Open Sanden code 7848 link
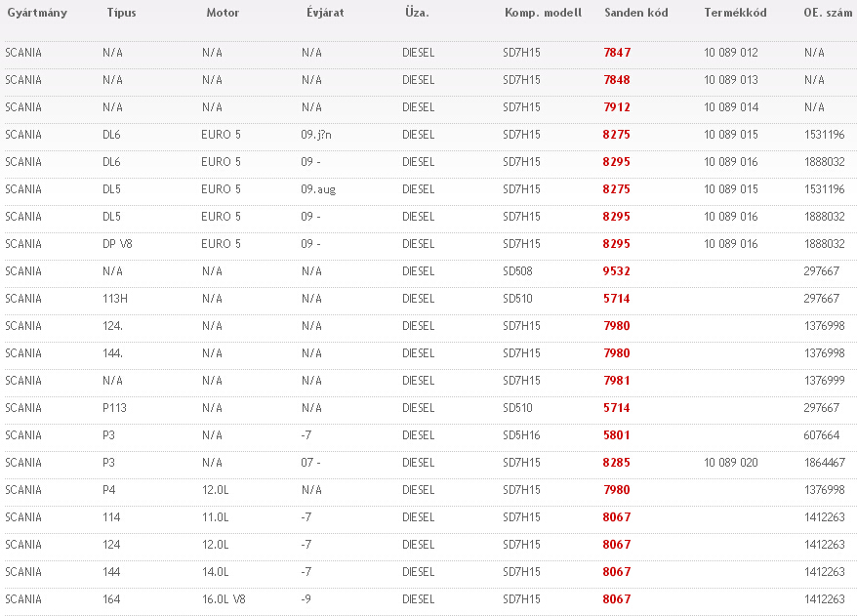The height and width of the screenshot is (616, 857). (617, 80)
